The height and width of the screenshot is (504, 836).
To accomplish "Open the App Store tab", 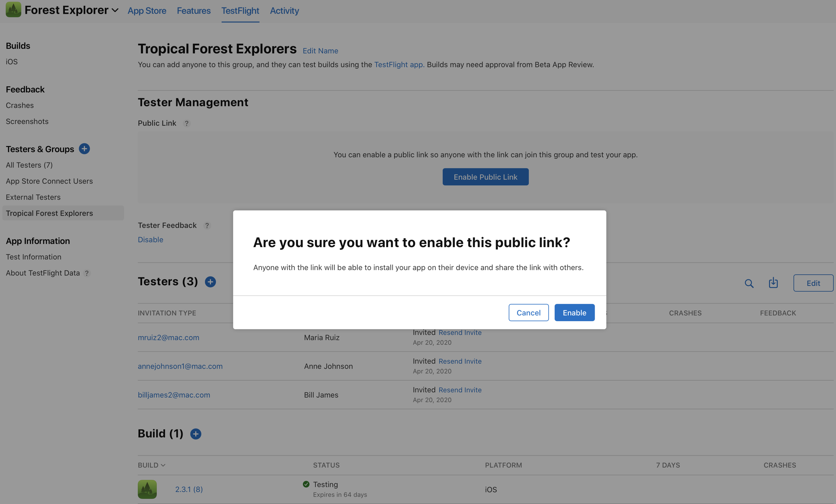I will tap(147, 11).
